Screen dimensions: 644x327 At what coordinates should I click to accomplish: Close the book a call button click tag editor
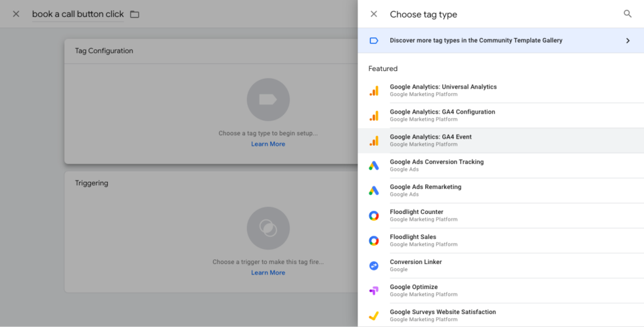(x=16, y=14)
